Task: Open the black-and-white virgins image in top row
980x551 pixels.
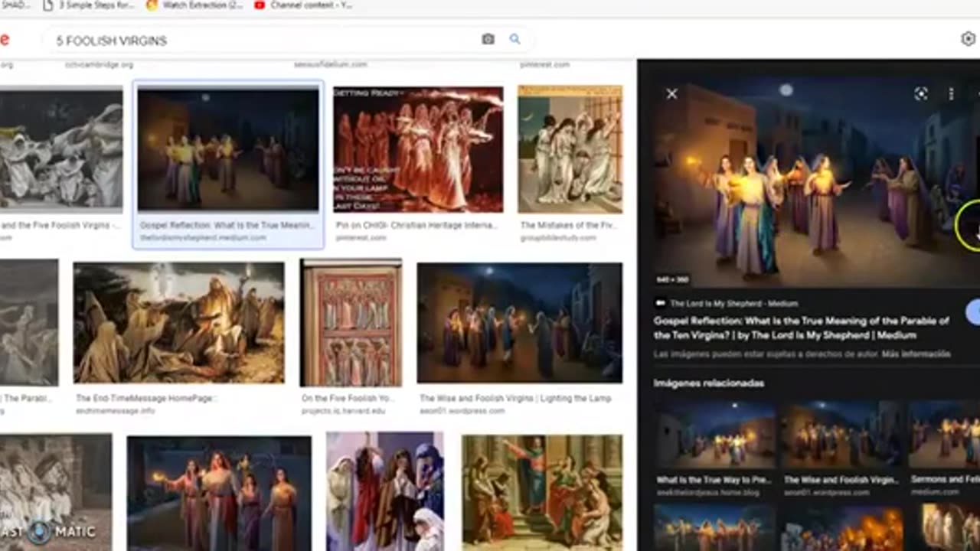Action: pos(61,149)
